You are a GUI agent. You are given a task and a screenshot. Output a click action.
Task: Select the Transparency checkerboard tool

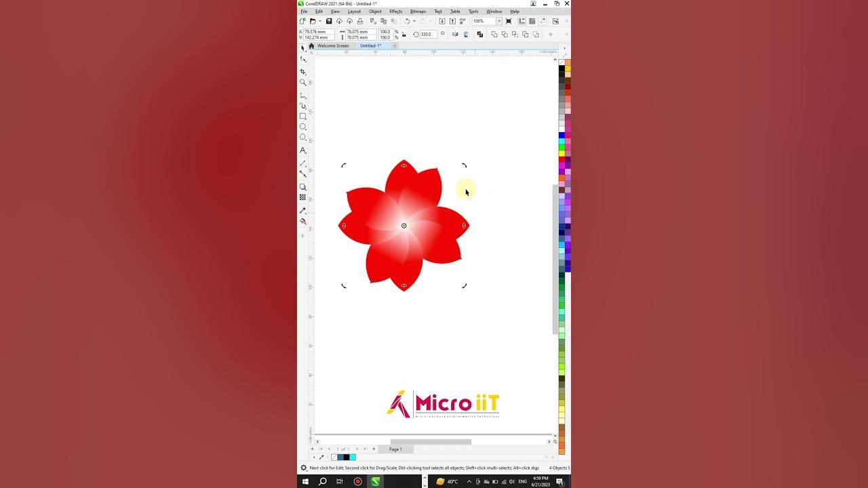point(303,197)
